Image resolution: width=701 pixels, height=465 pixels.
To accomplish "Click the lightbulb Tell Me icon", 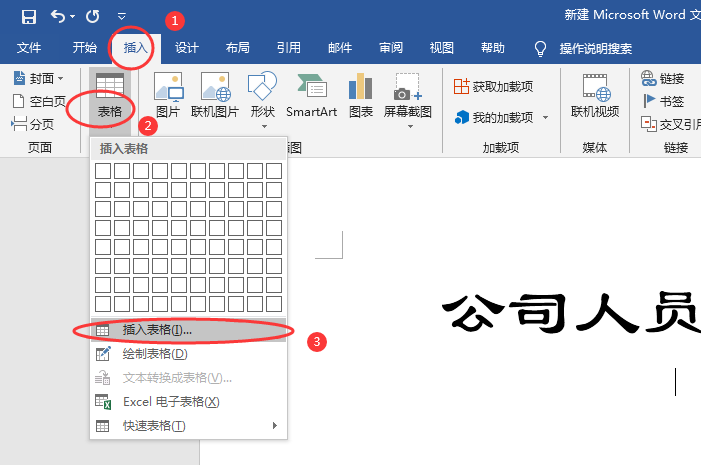I will (540, 48).
